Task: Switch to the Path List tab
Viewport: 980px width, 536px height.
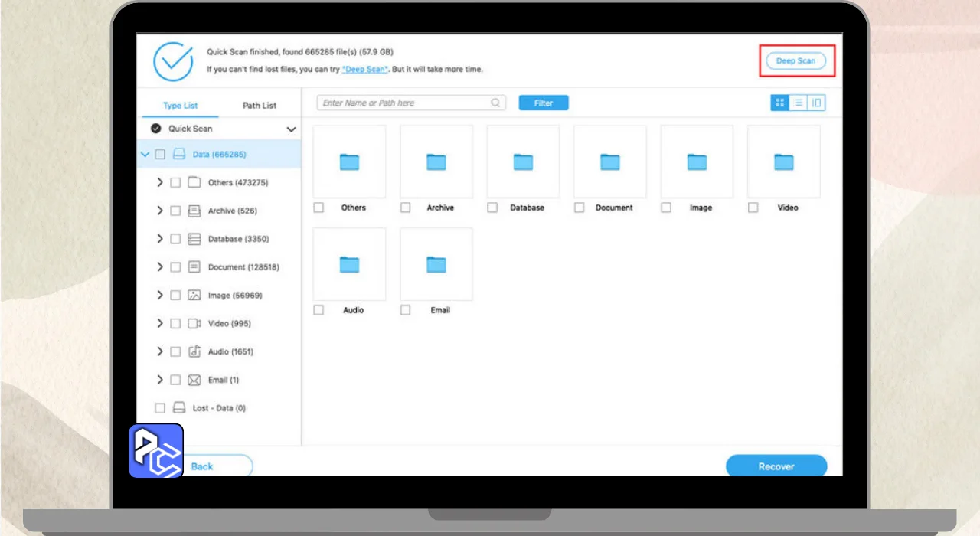Action: [x=260, y=106]
